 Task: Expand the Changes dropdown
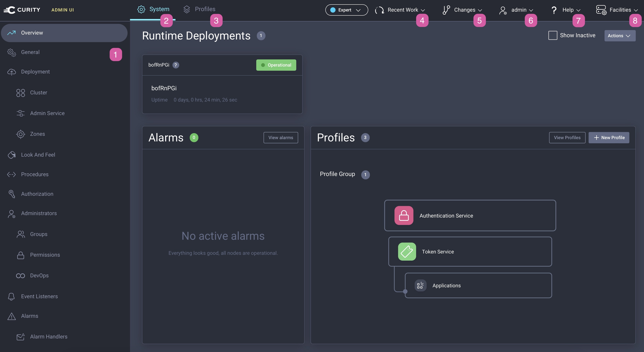click(462, 10)
